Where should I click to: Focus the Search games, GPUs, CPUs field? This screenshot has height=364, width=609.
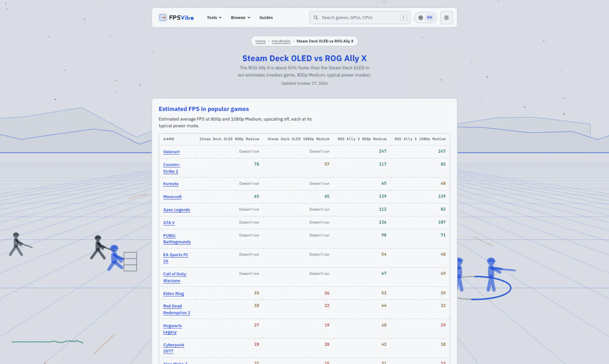point(360,17)
